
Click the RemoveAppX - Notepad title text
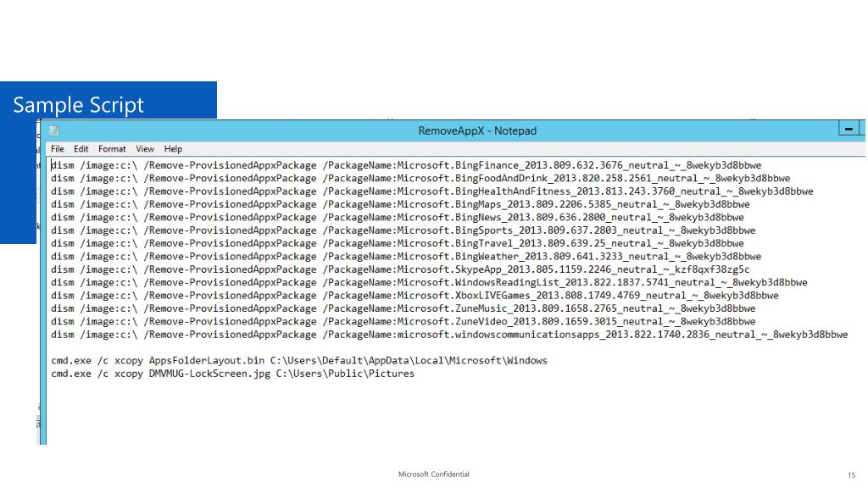(477, 131)
